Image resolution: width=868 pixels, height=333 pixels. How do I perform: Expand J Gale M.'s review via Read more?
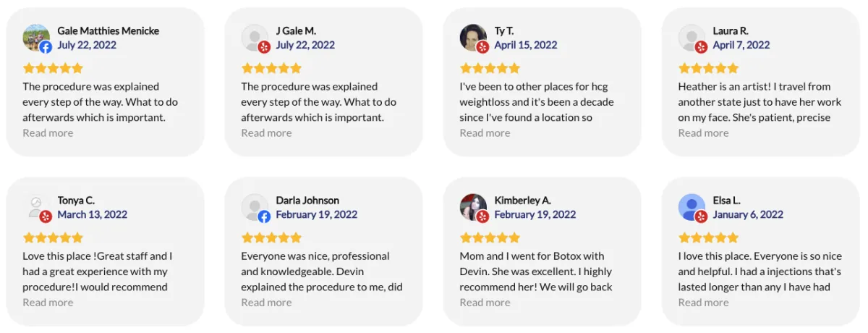click(x=266, y=132)
